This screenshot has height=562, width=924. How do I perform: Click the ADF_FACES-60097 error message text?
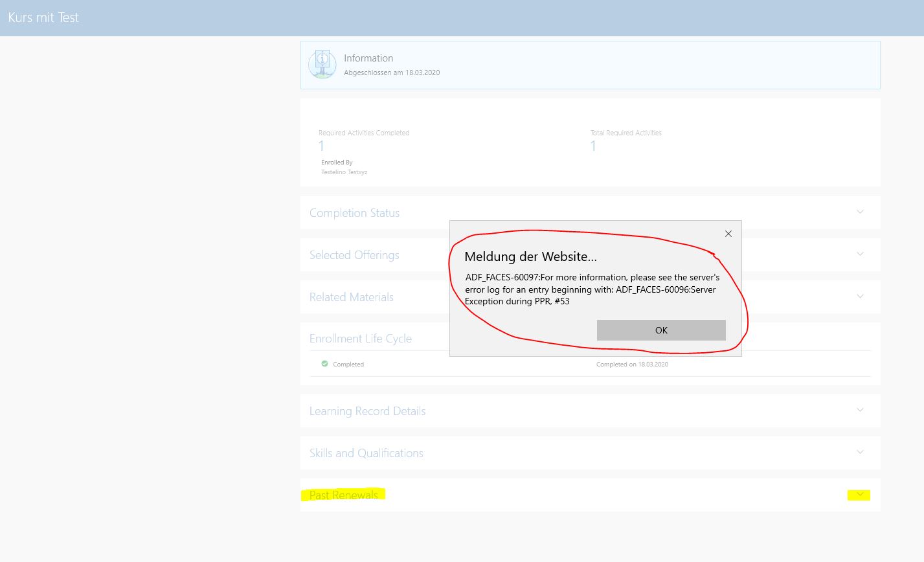[592, 289]
